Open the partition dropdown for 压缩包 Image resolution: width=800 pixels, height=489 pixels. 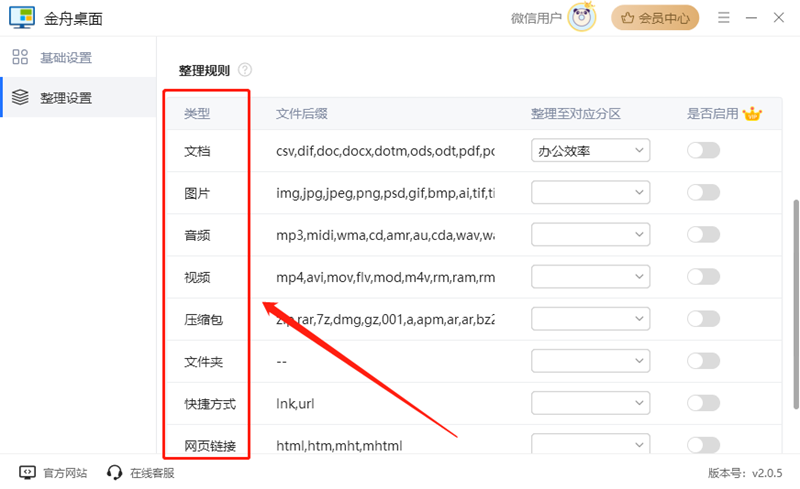click(x=590, y=319)
